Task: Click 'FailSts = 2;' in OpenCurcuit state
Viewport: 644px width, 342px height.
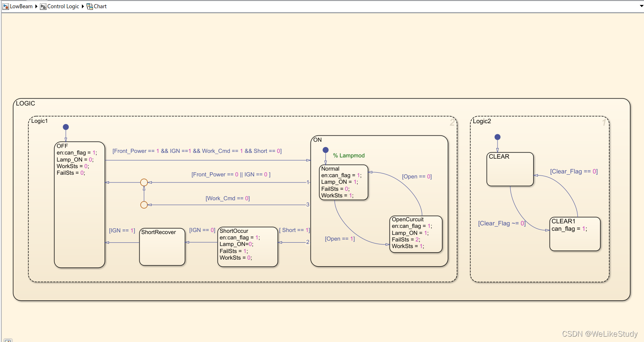Action: 406,240
